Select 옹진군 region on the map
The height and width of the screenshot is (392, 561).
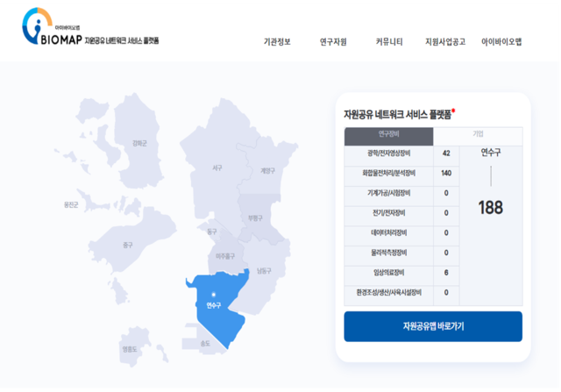[71, 205]
